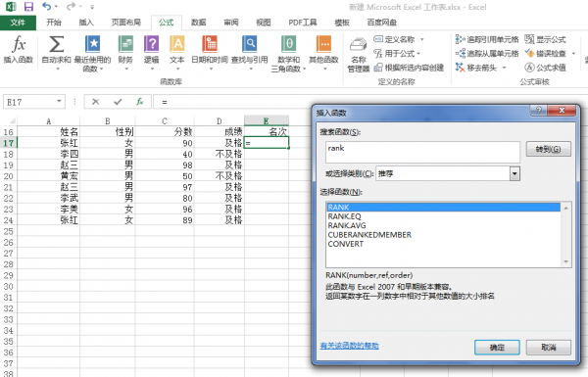
Task: Click Error Checking (错误检查)
Action: [545, 54]
